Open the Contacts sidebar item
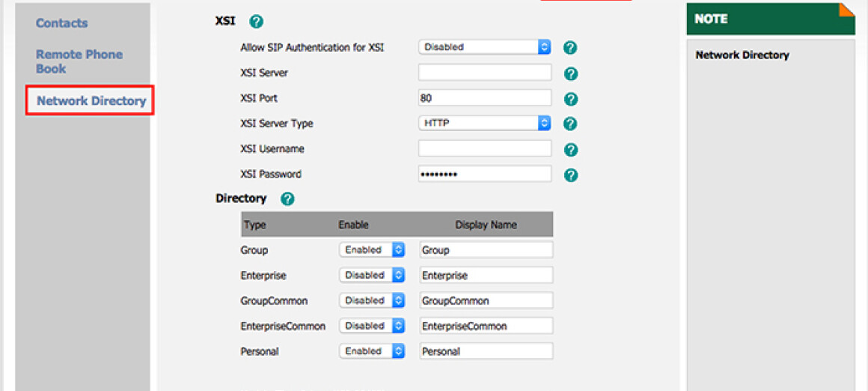This screenshot has width=868, height=391. (61, 23)
